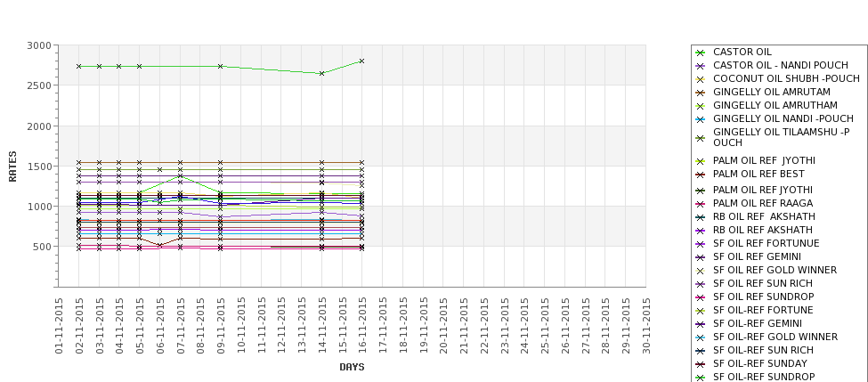
Task: Click the 25-11-2015 date label
Action: [545, 326]
